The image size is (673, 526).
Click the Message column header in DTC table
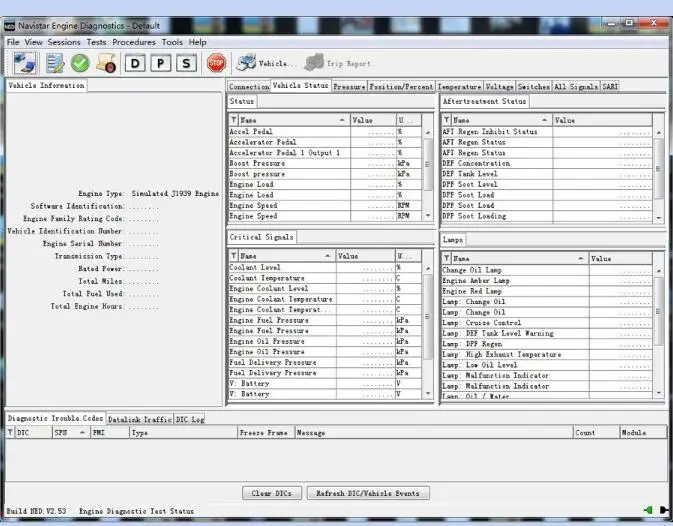click(434, 432)
